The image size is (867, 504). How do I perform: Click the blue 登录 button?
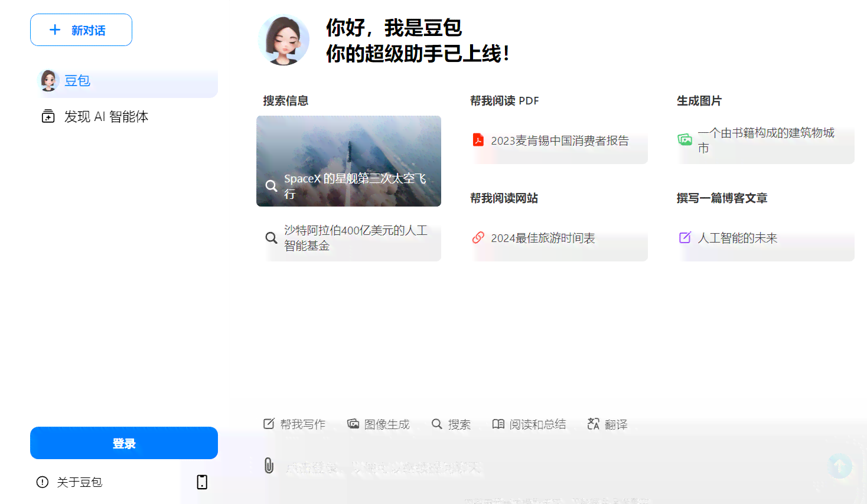[124, 443]
